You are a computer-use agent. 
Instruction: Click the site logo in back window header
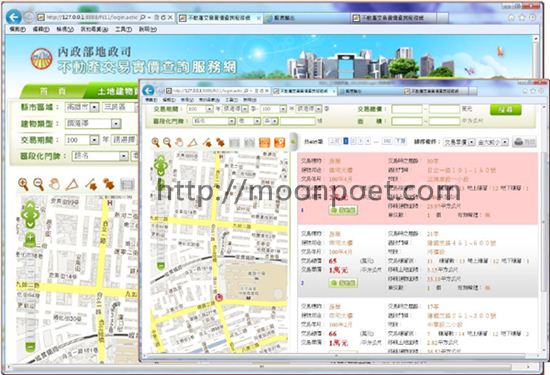(42, 59)
